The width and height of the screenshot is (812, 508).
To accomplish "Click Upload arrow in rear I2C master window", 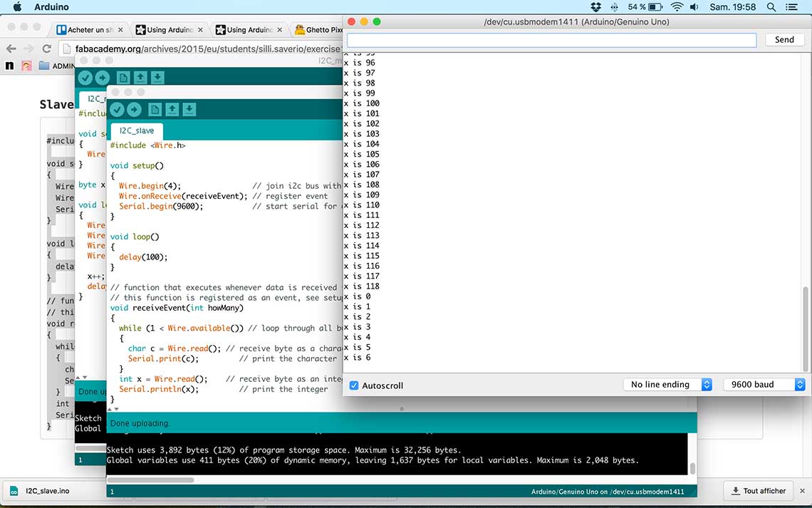I will pos(102,78).
